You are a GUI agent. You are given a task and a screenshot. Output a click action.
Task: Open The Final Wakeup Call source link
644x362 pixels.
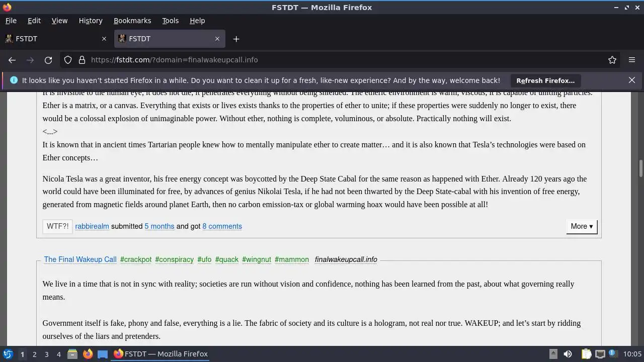[x=80, y=259]
